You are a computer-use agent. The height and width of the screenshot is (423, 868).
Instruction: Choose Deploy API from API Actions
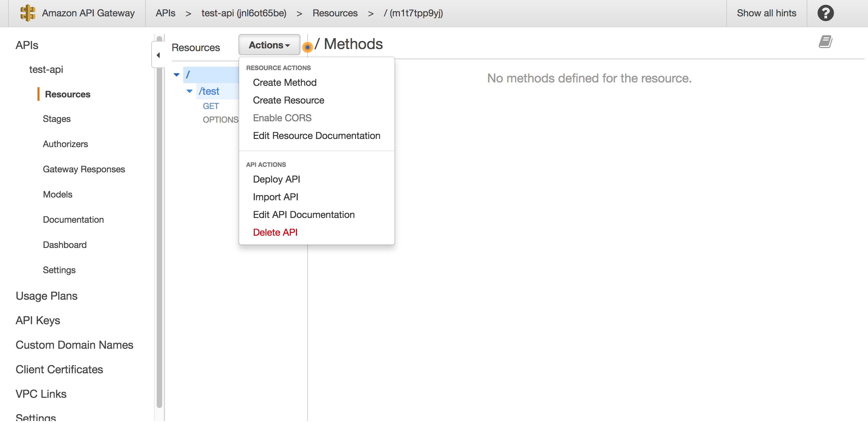pos(276,179)
